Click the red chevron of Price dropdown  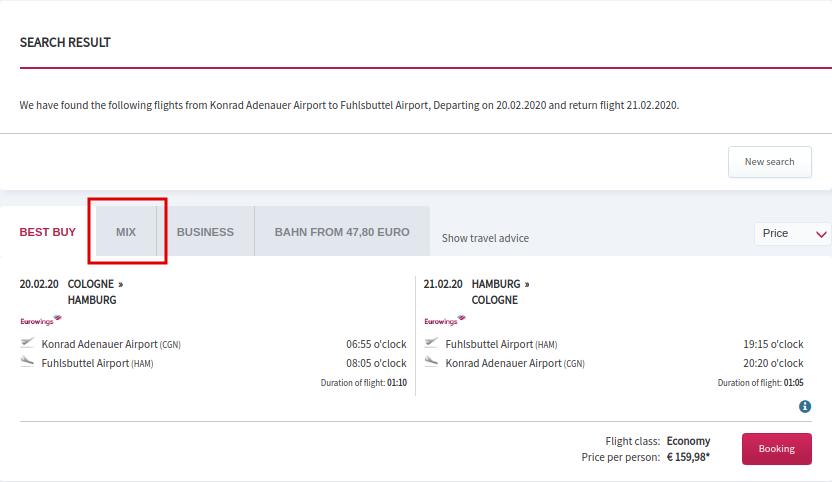pyautogui.click(x=821, y=234)
